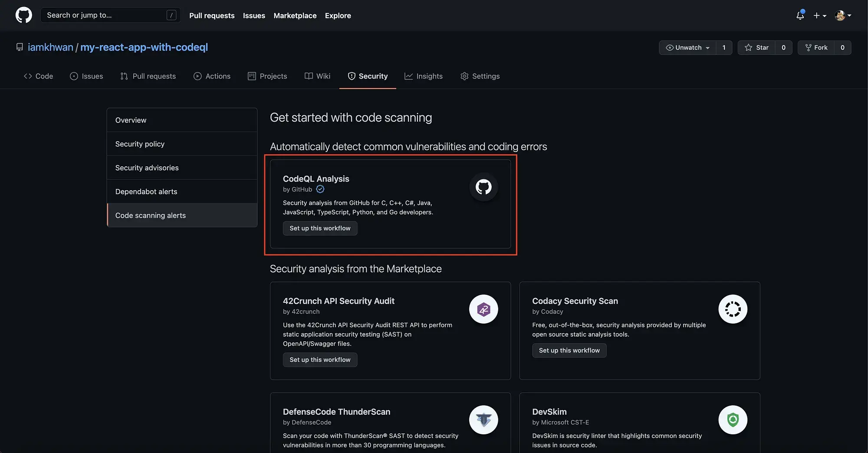Image resolution: width=868 pixels, height=453 pixels.
Task: Open the Unwatch dropdown
Action: (x=687, y=48)
